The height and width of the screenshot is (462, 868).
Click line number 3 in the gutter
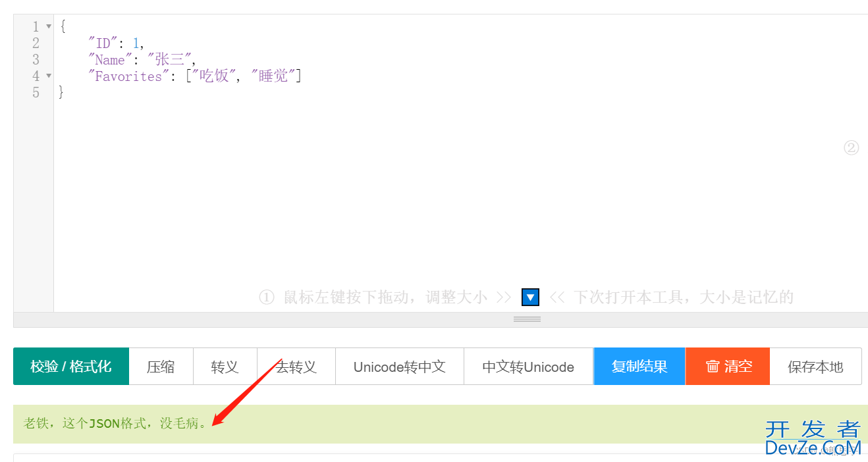tap(36, 60)
